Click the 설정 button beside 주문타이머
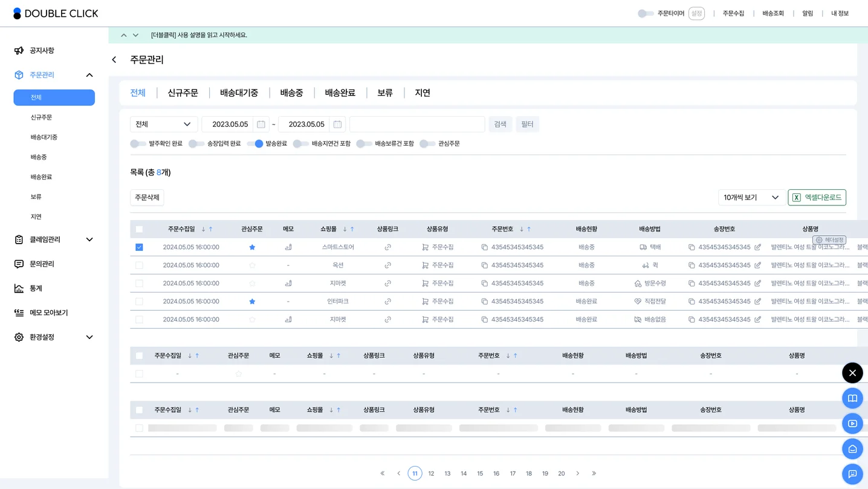Screen dimensions: 868x489 (x=696, y=13)
